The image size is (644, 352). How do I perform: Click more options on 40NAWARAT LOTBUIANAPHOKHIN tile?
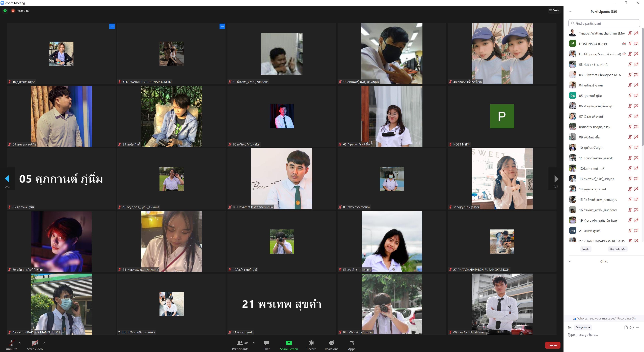222,26
